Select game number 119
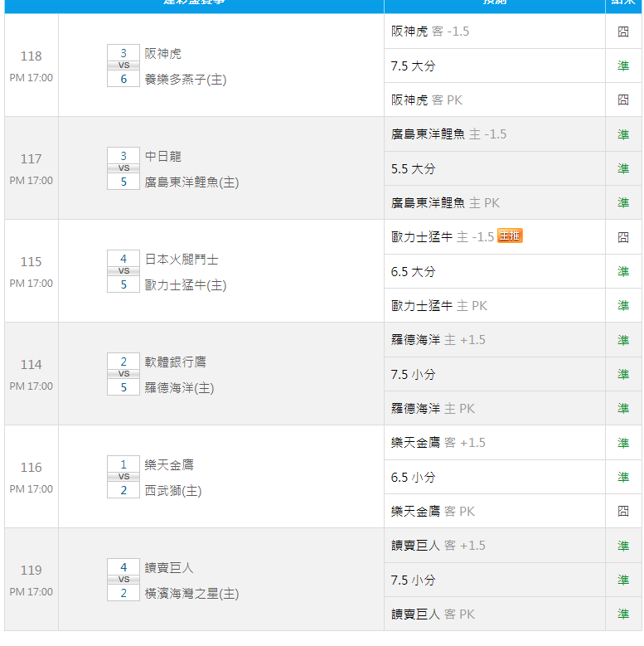644x646 pixels. pyautogui.click(x=31, y=571)
